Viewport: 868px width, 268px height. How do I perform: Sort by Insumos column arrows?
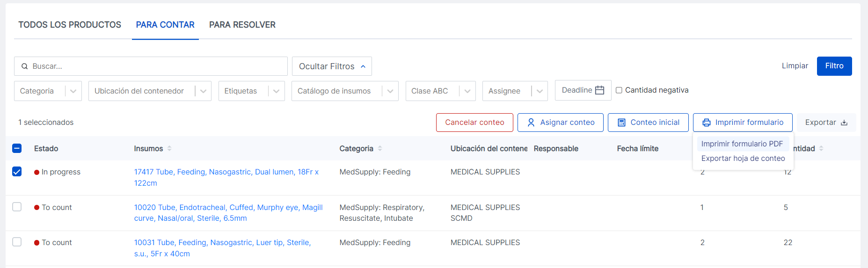click(x=169, y=148)
